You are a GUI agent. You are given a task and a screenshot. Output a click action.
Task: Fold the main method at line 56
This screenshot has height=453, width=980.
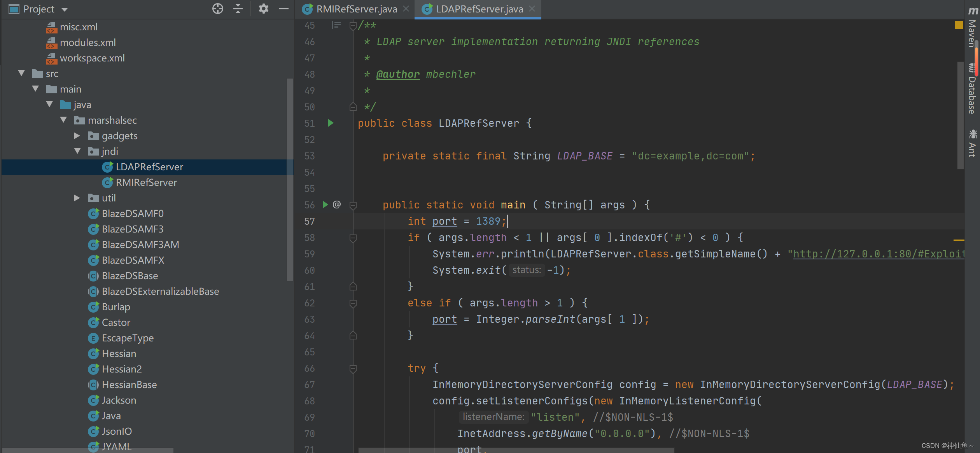[x=353, y=205]
